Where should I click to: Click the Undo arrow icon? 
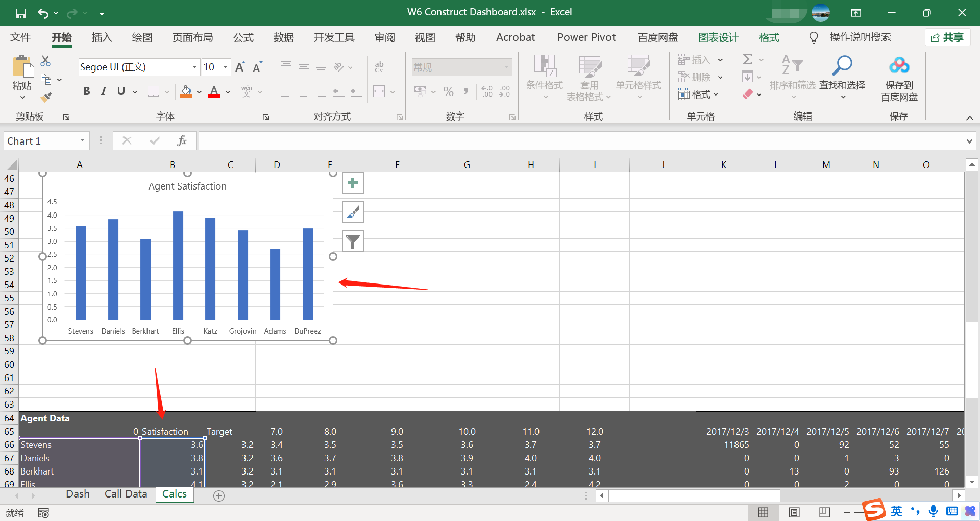[43, 13]
